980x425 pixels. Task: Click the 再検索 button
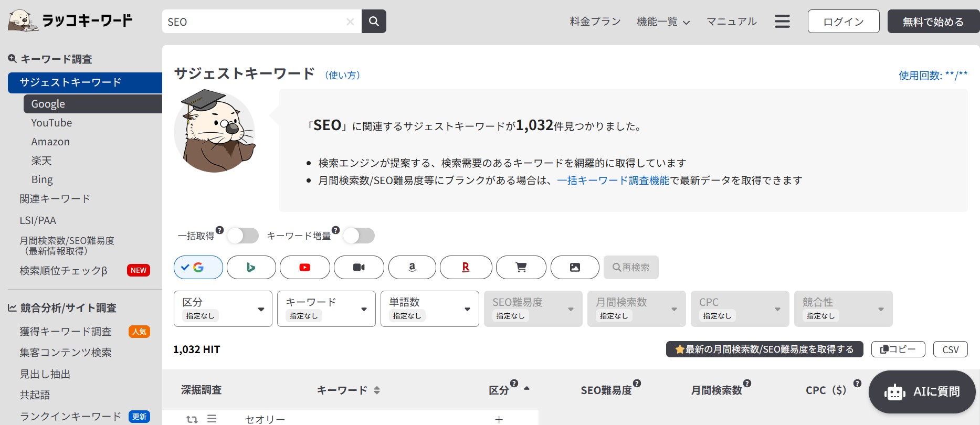click(x=631, y=268)
